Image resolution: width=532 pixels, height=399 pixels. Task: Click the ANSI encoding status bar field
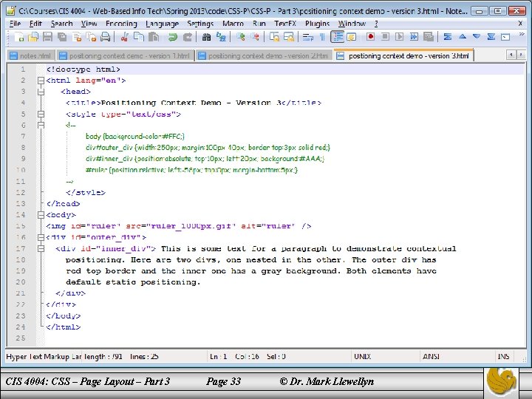tap(431, 356)
